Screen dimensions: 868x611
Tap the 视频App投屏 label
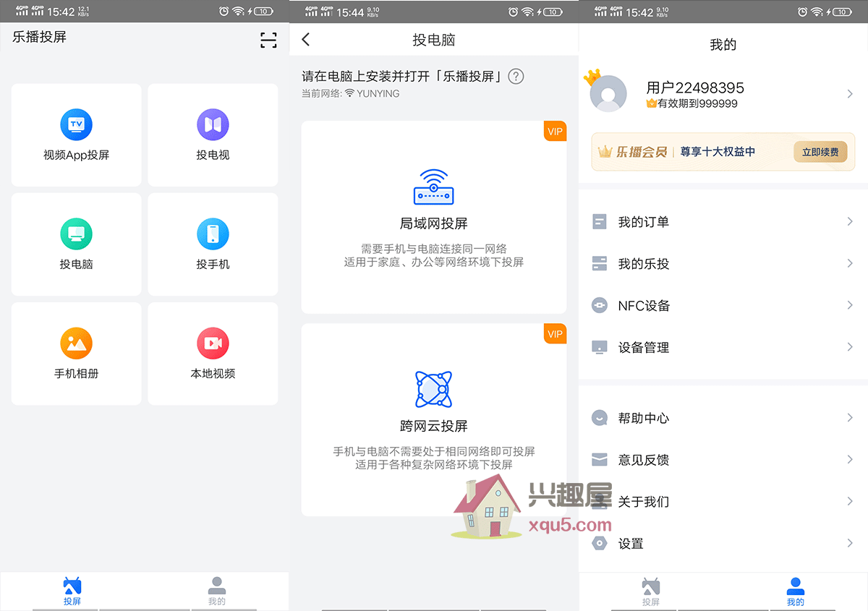[76, 155]
